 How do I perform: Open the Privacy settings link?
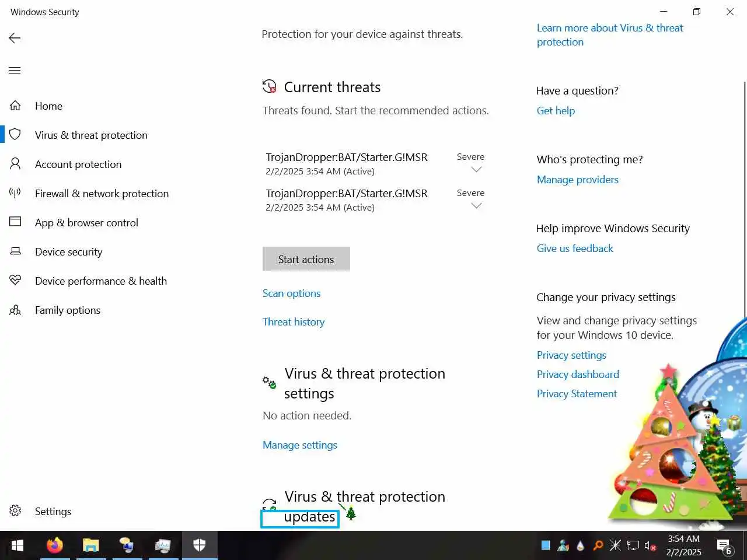571,355
